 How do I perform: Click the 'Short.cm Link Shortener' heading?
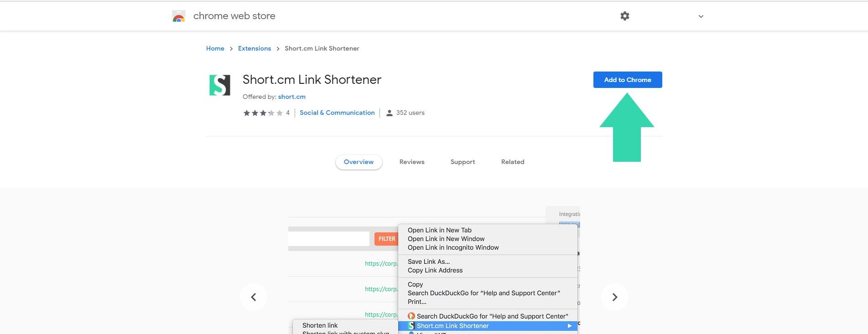312,79
